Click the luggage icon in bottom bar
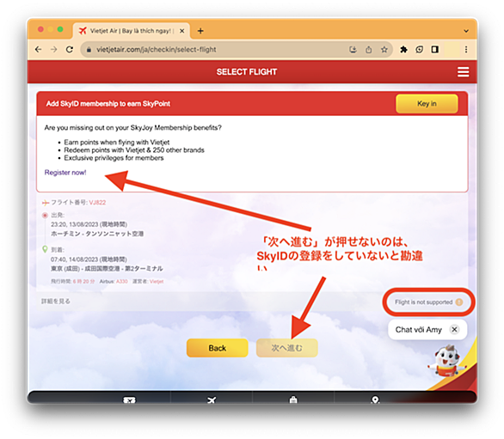 coord(292,399)
